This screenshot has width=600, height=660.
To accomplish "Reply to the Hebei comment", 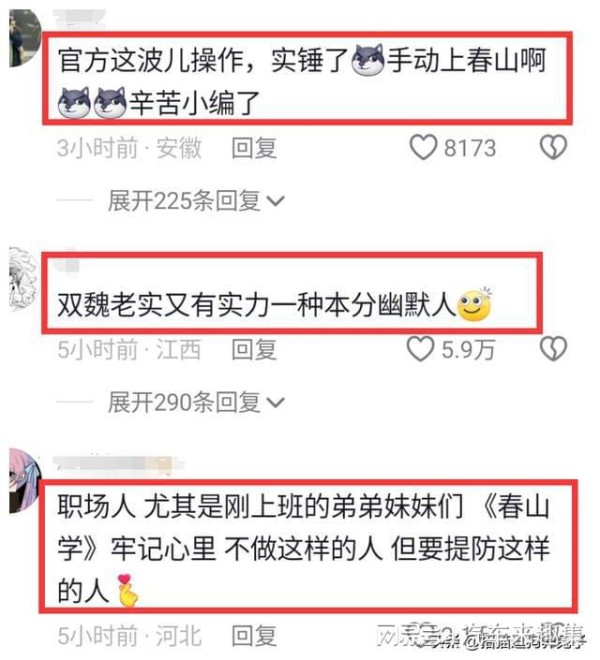I will point(254,636).
